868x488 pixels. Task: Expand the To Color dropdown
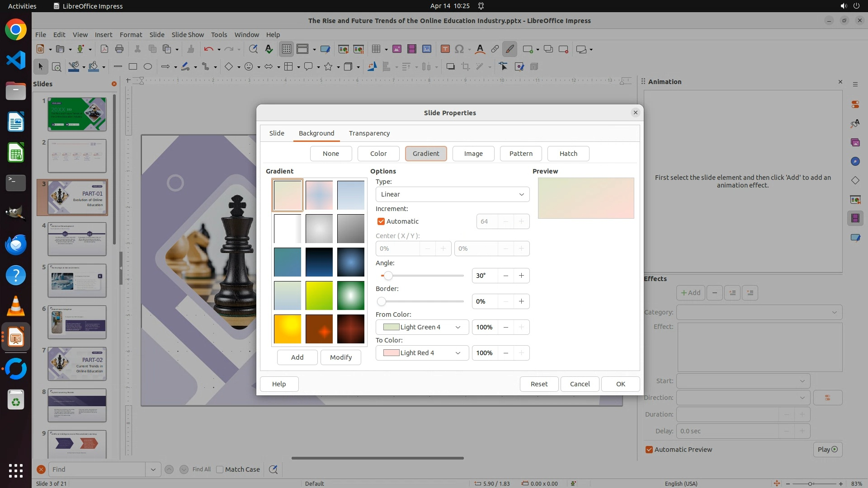click(422, 353)
